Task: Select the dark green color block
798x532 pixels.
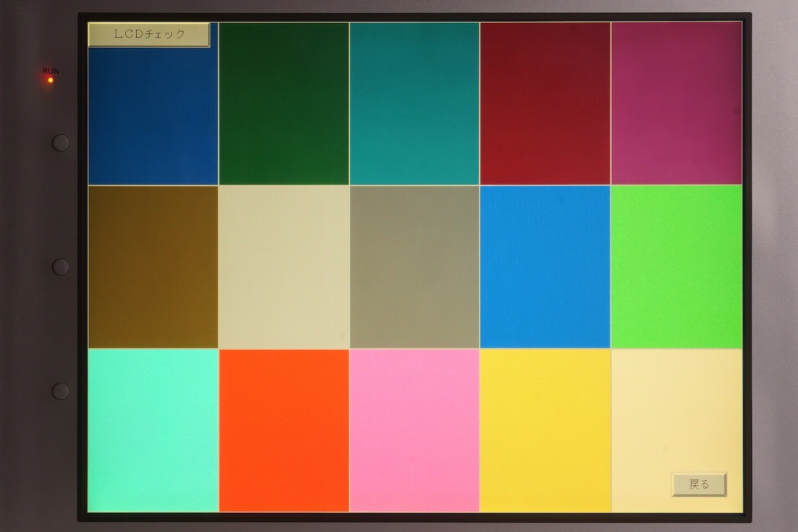Action: pyautogui.click(x=284, y=104)
